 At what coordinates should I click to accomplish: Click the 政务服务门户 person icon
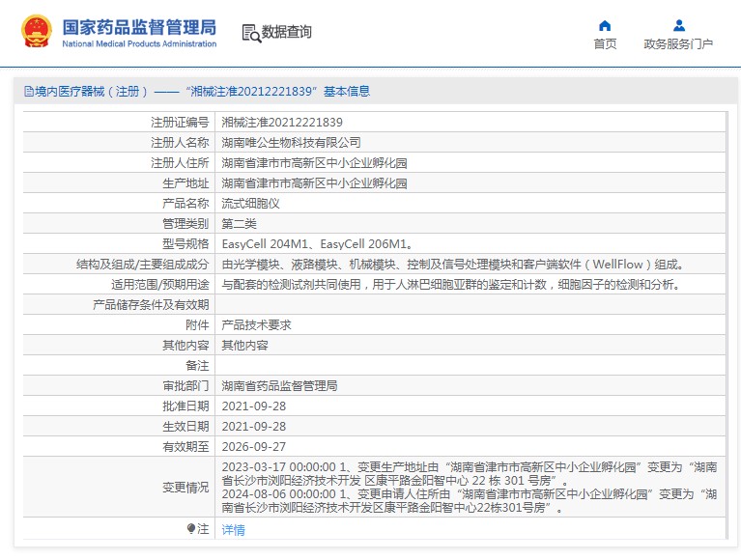pos(679,25)
